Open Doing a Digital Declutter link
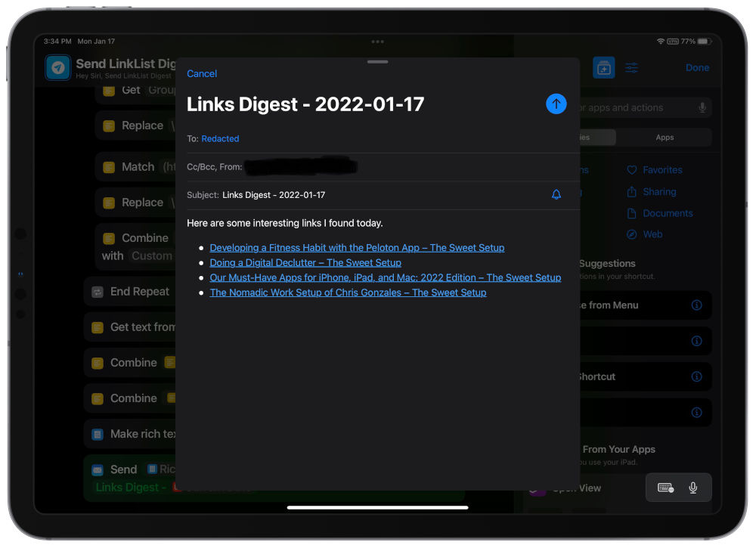This screenshot has height=548, width=756. pyautogui.click(x=305, y=263)
